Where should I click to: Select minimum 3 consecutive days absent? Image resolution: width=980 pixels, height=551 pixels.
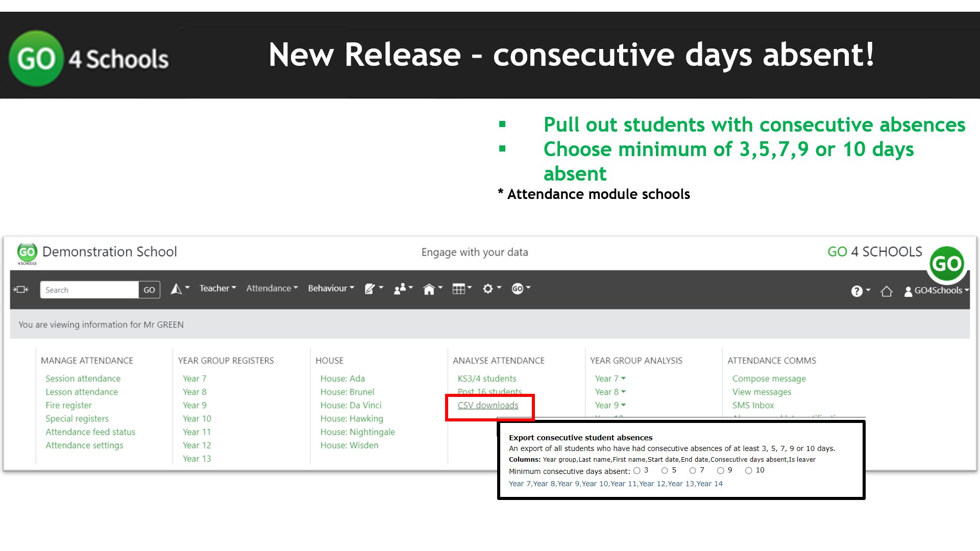pos(637,471)
